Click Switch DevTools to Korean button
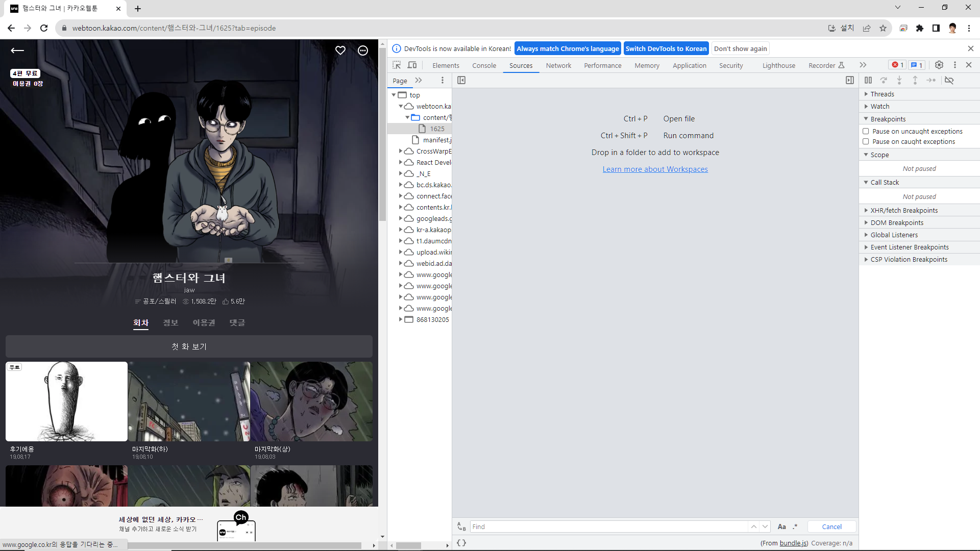The height and width of the screenshot is (551, 980). tap(666, 48)
